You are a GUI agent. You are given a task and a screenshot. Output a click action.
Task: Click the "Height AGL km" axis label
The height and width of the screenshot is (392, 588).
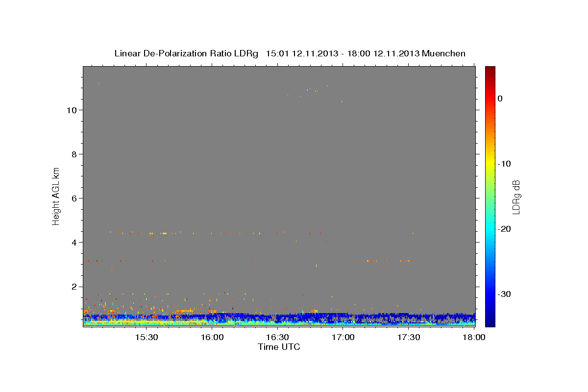click(x=56, y=196)
